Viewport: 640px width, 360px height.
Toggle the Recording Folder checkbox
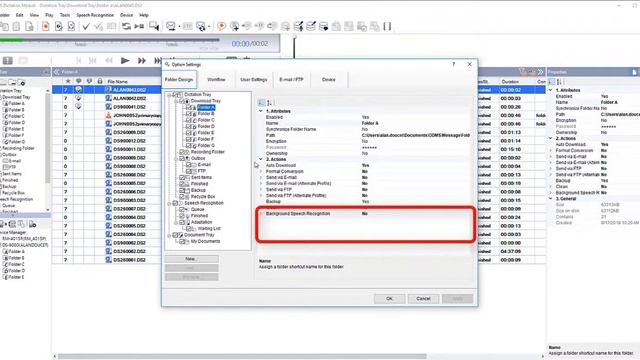pos(182,152)
